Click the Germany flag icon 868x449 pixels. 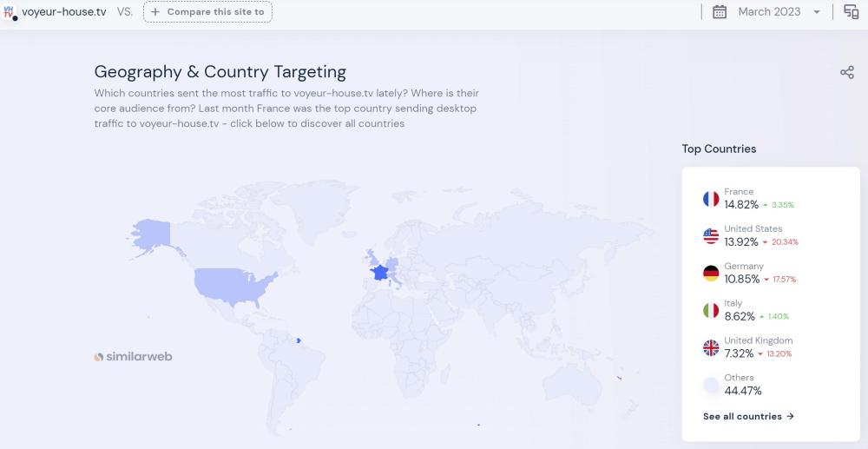tap(711, 274)
